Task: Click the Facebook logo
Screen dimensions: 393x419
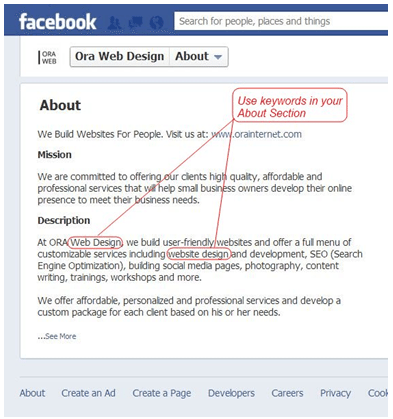Action: click(57, 22)
